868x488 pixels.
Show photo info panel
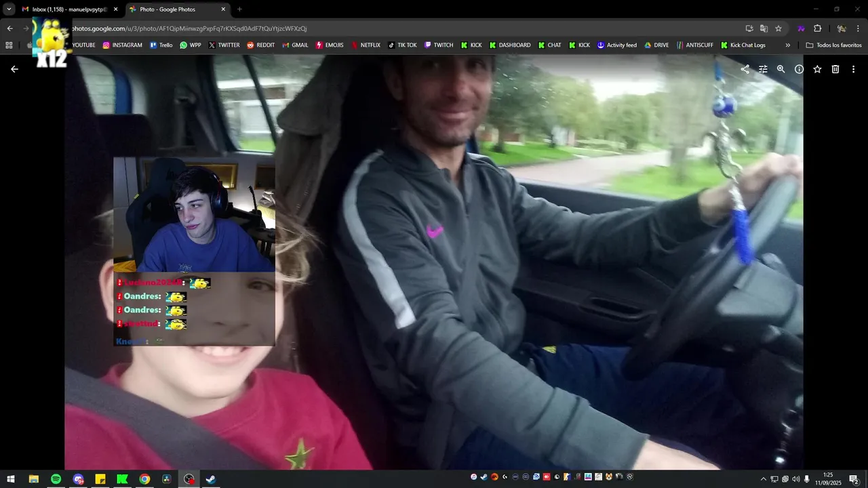click(x=799, y=69)
